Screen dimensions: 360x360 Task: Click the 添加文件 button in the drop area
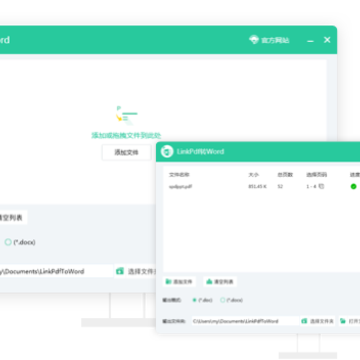click(x=126, y=152)
